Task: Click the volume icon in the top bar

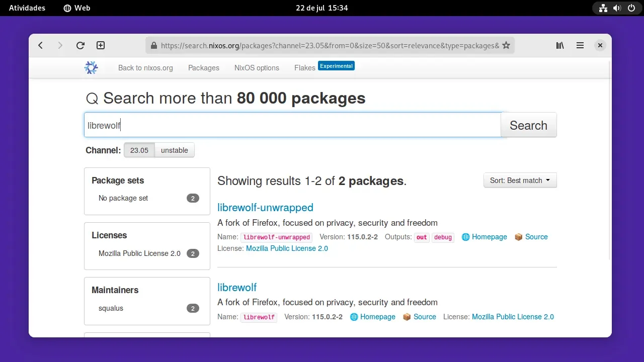Action: click(617, 8)
